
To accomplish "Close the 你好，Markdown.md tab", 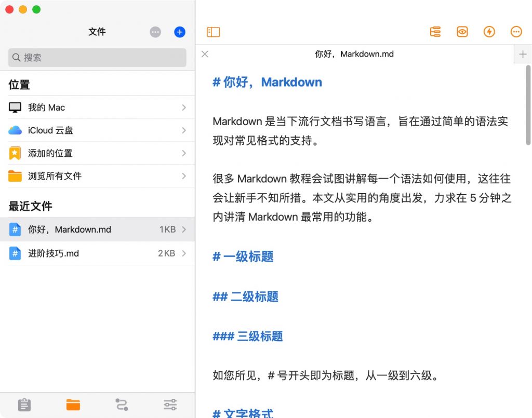I will click(205, 54).
